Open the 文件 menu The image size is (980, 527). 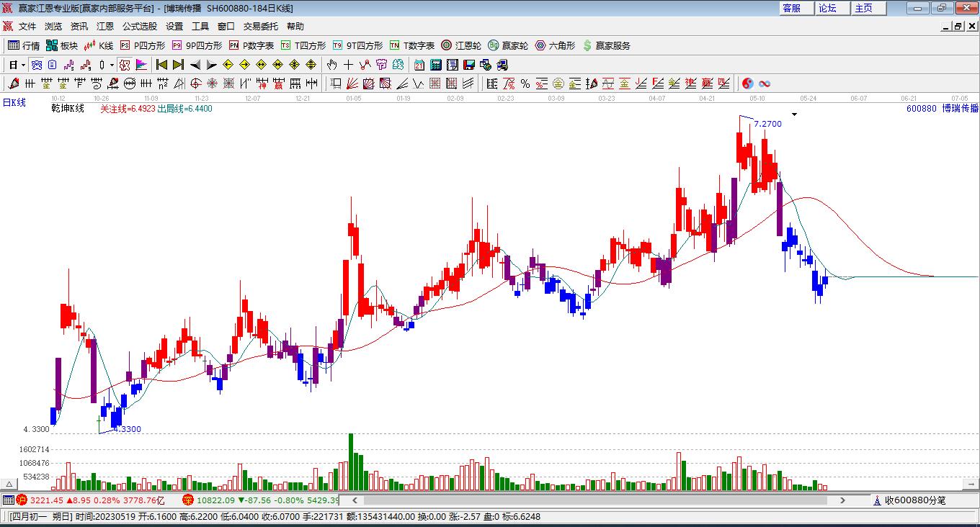(x=27, y=26)
